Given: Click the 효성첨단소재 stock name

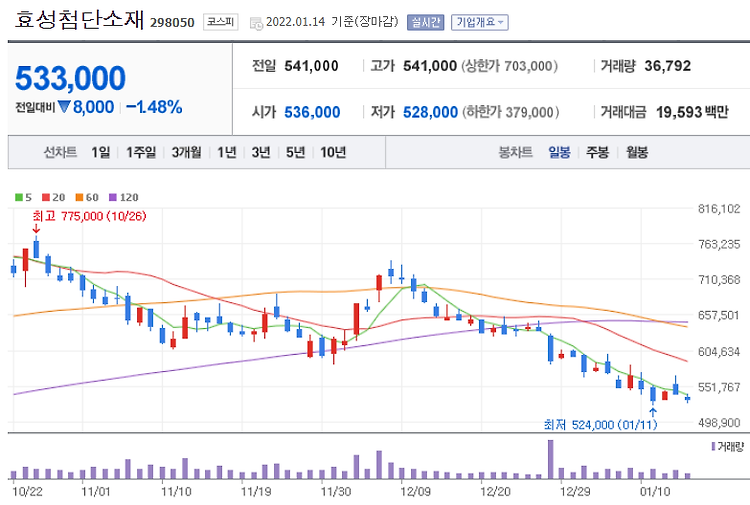Looking at the screenshot, I should 79,20.
